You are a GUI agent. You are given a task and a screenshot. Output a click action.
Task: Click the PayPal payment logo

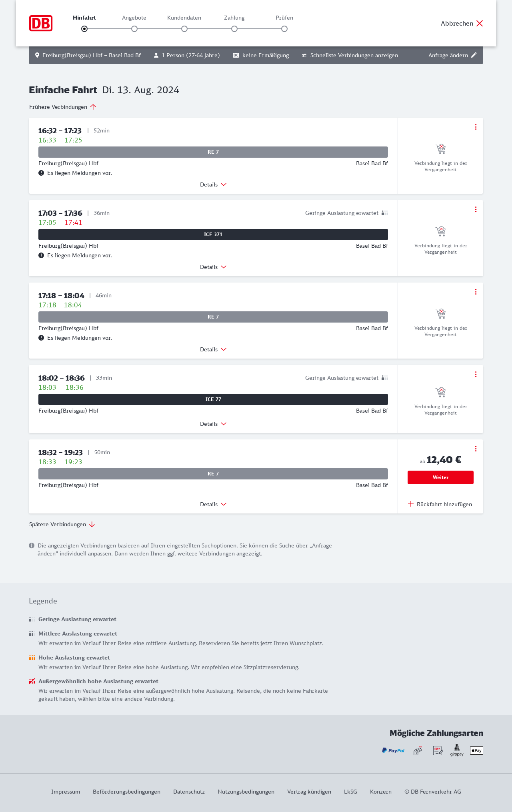pyautogui.click(x=393, y=750)
